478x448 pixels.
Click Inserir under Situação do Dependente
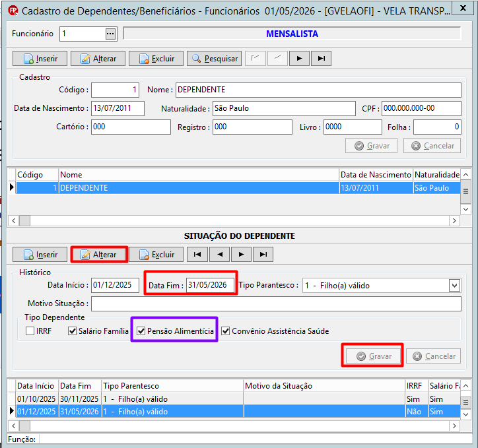tap(40, 254)
